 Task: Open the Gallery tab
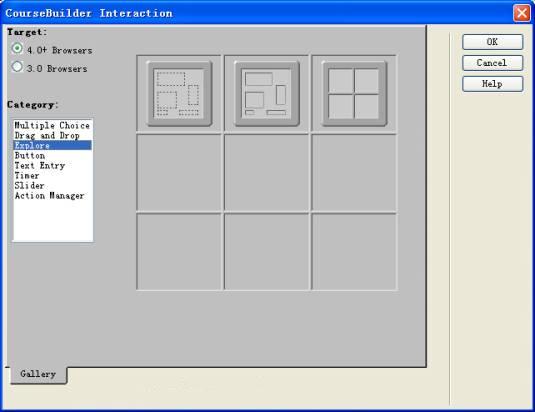pyautogui.click(x=38, y=374)
